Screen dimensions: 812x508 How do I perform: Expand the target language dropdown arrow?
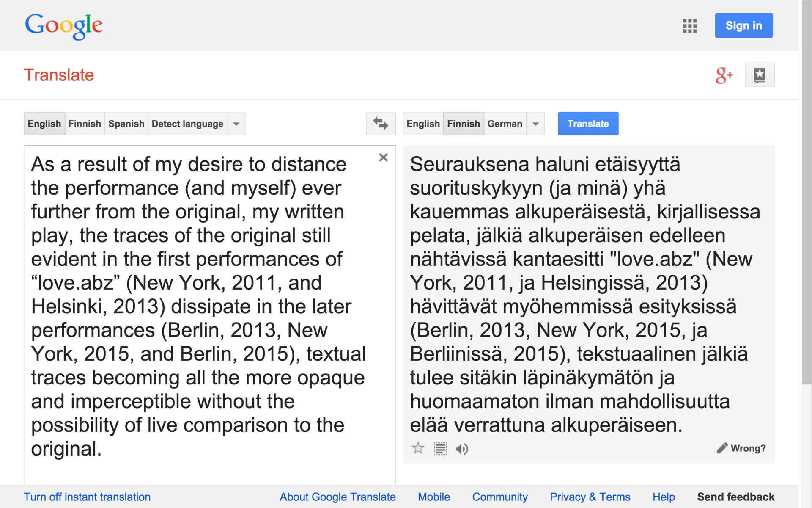(535, 124)
